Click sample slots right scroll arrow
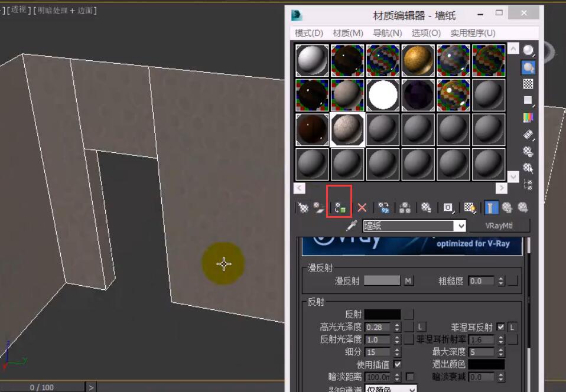Viewport: 566px width, 392px height. [502, 188]
